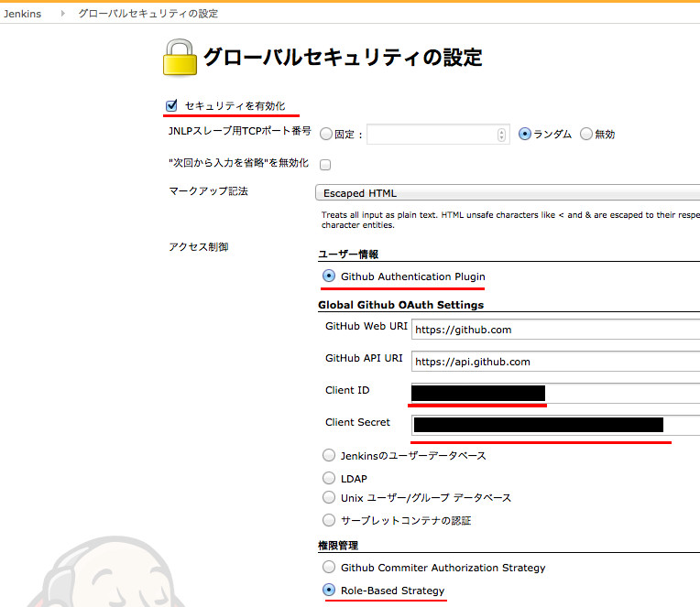Edit the GitHub Web URI field

(556, 330)
